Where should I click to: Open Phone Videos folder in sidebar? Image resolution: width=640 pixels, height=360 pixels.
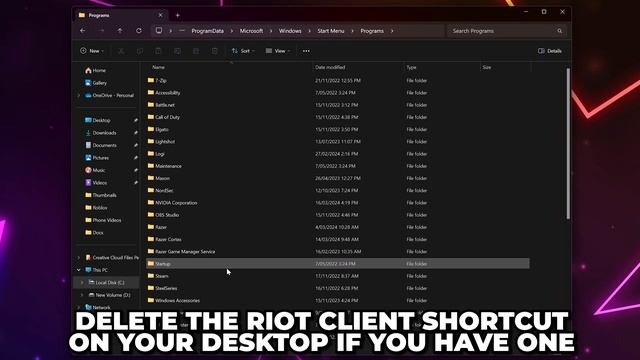click(x=103, y=220)
